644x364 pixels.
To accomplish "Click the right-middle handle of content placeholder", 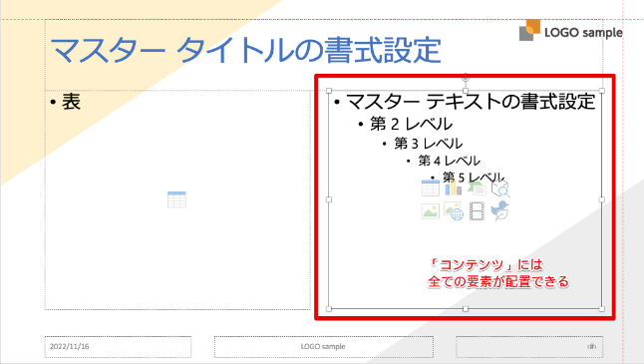I will point(602,199).
